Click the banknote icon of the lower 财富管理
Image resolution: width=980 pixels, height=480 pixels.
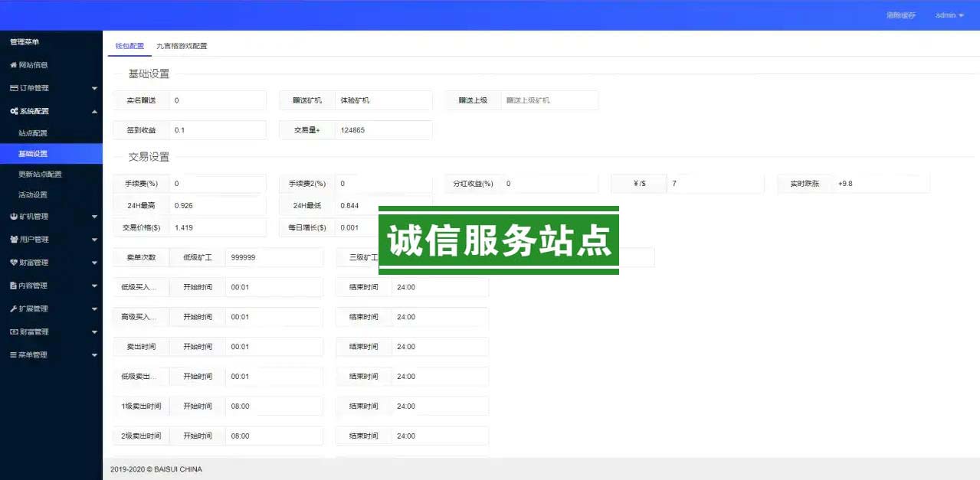[14, 332]
